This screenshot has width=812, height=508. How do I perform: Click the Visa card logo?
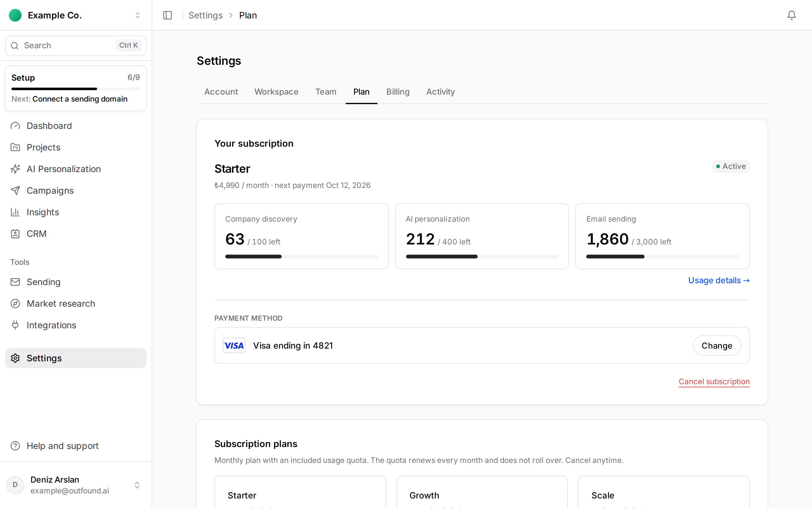234,345
